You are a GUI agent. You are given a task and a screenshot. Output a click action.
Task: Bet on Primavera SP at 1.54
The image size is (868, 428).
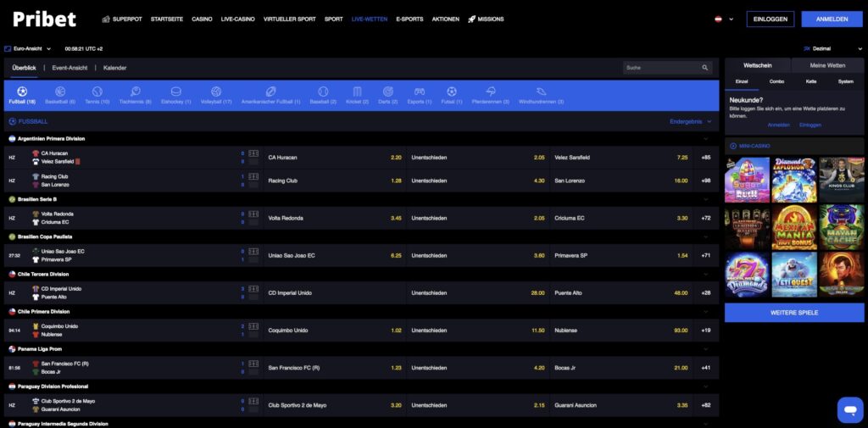click(621, 256)
